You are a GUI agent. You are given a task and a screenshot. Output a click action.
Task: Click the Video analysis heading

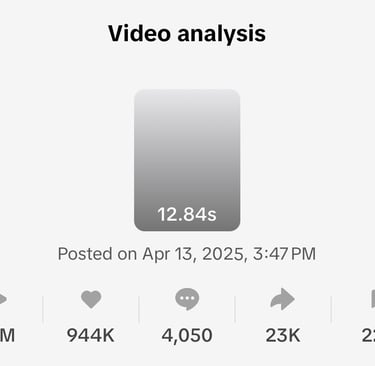pos(187,34)
